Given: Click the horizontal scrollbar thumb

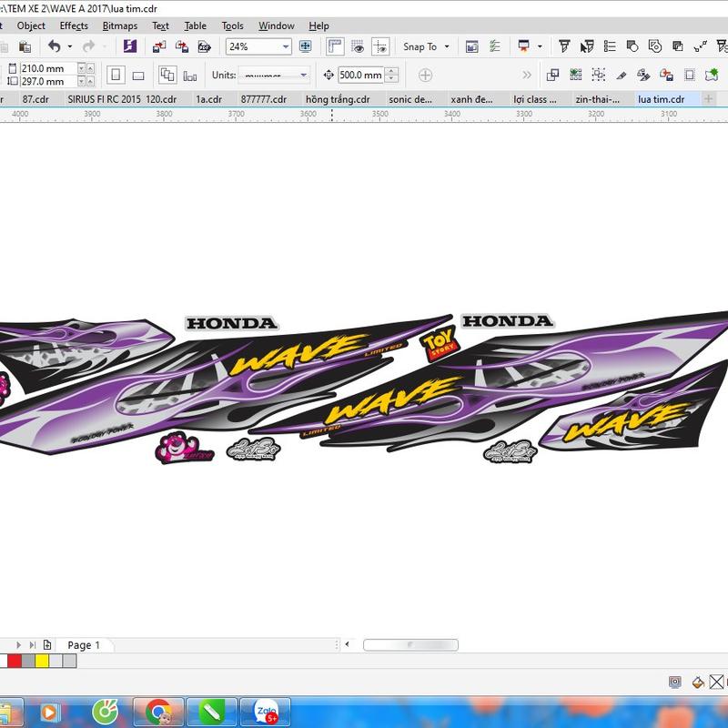Looking at the screenshot, I should coord(410,645).
